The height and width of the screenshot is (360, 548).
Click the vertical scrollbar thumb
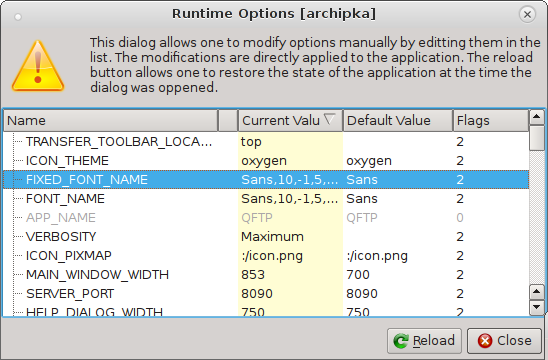(x=537, y=138)
